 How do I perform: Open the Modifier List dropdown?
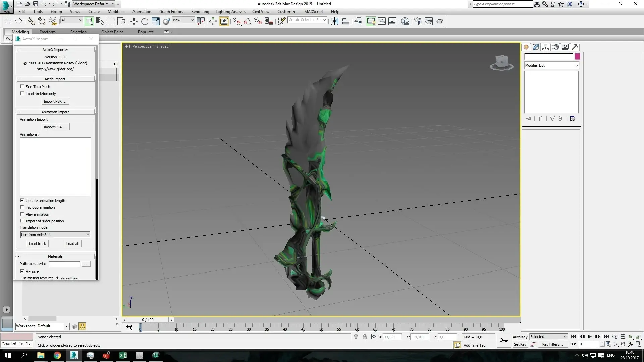[552, 65]
